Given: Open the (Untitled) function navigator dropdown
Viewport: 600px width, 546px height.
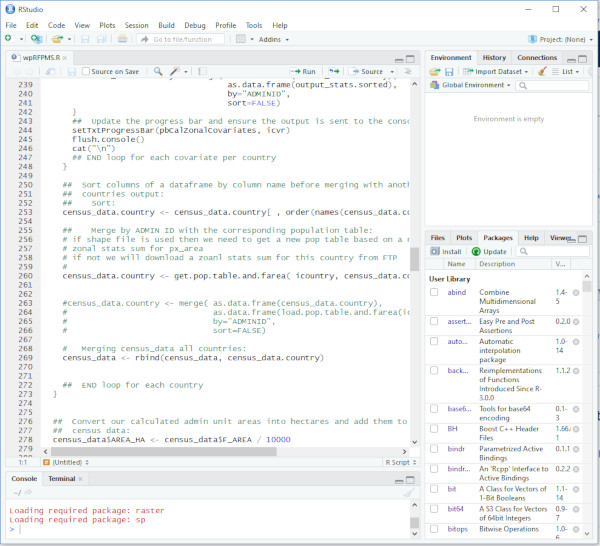Looking at the screenshot, I should (66, 463).
